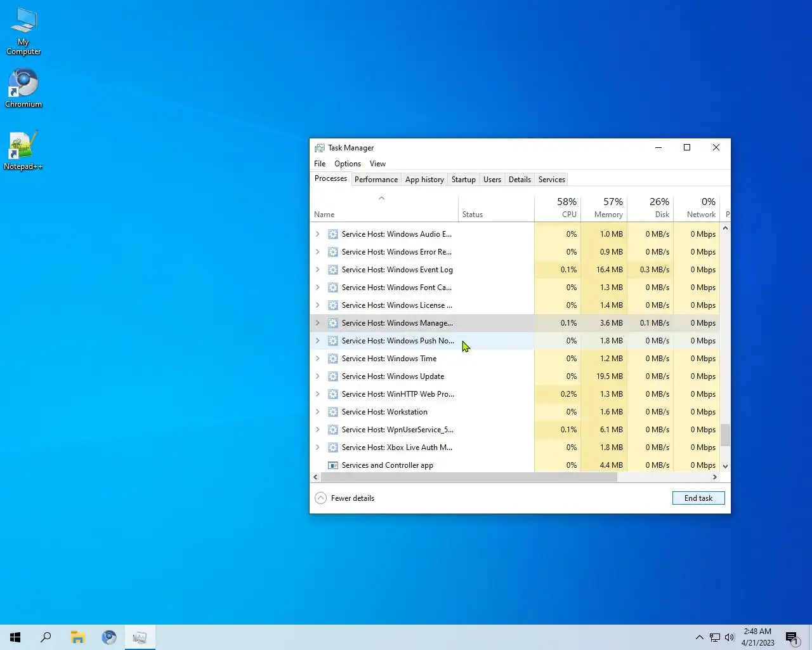812x650 pixels.
Task: Open the Options menu
Action: (348, 164)
